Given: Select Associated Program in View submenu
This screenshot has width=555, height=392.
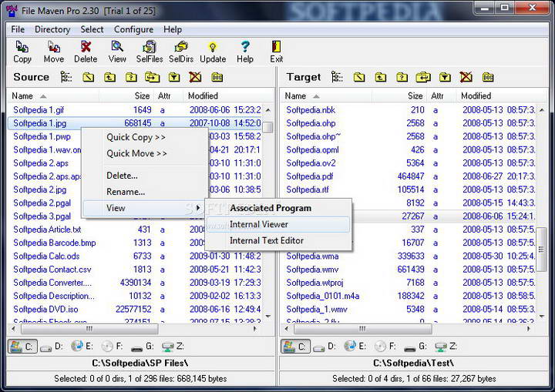Looking at the screenshot, I should (x=278, y=208).
